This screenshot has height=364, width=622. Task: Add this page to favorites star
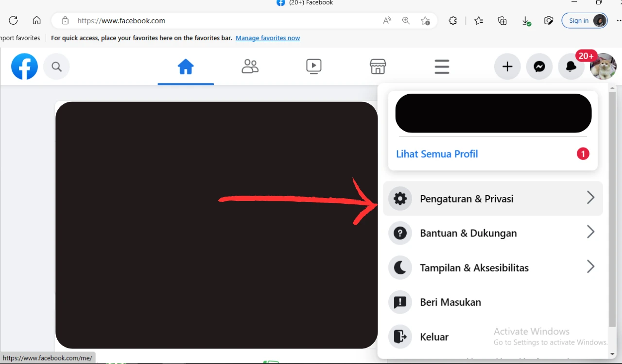(425, 20)
